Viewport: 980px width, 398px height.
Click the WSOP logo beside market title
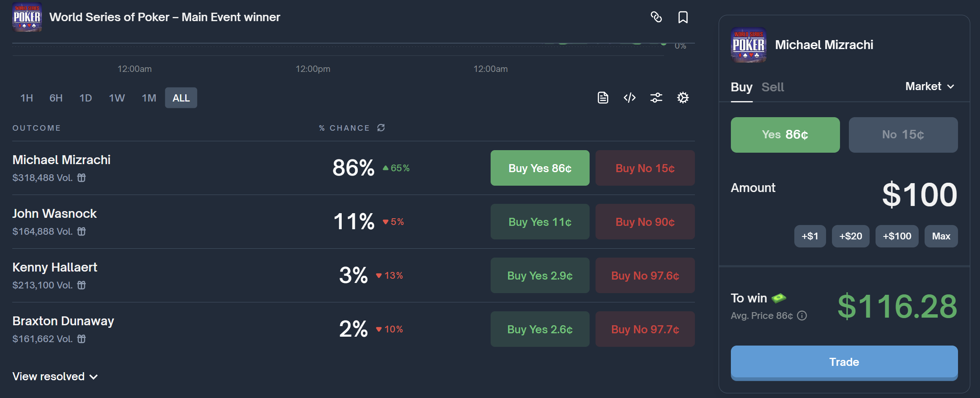coord(27,17)
